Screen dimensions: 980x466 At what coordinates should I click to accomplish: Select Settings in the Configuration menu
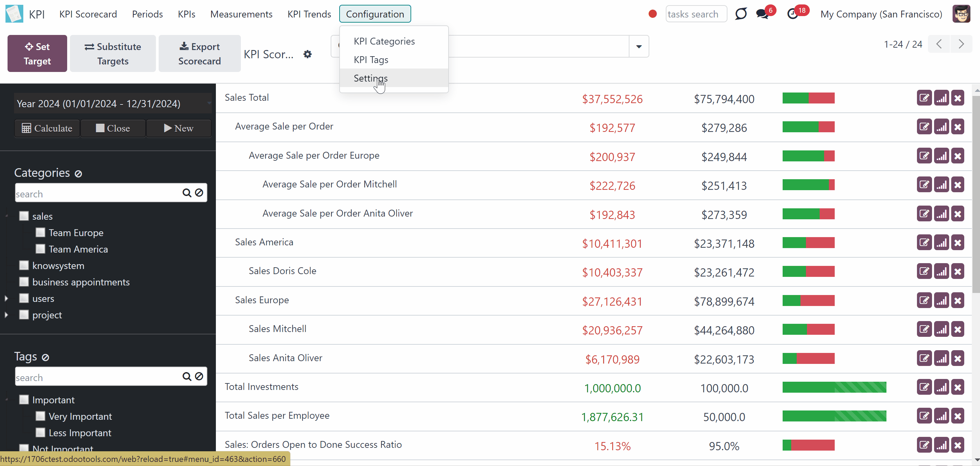[x=370, y=78]
